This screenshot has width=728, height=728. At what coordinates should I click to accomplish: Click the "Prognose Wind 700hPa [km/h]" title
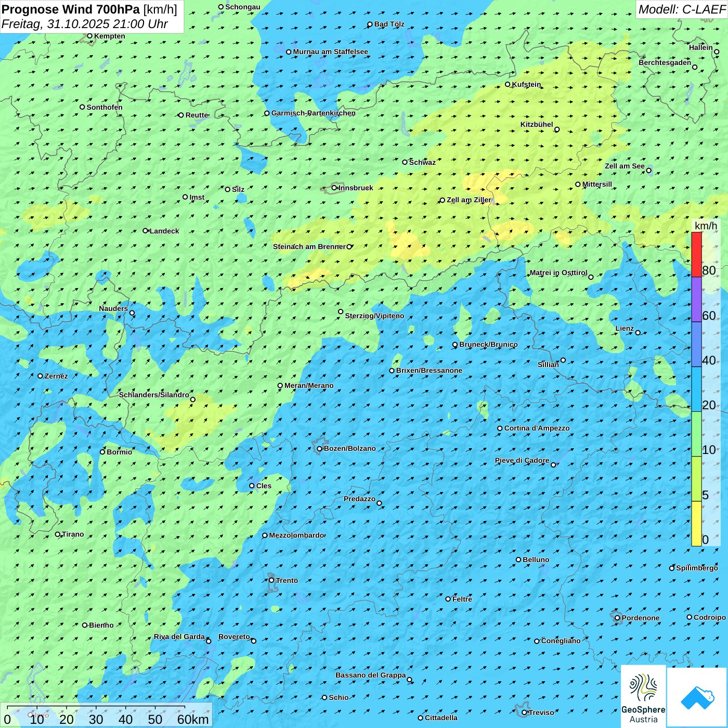pyautogui.click(x=89, y=9)
